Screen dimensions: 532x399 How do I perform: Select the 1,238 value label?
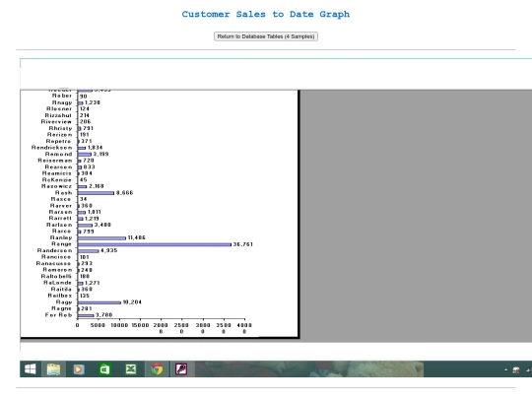click(93, 102)
